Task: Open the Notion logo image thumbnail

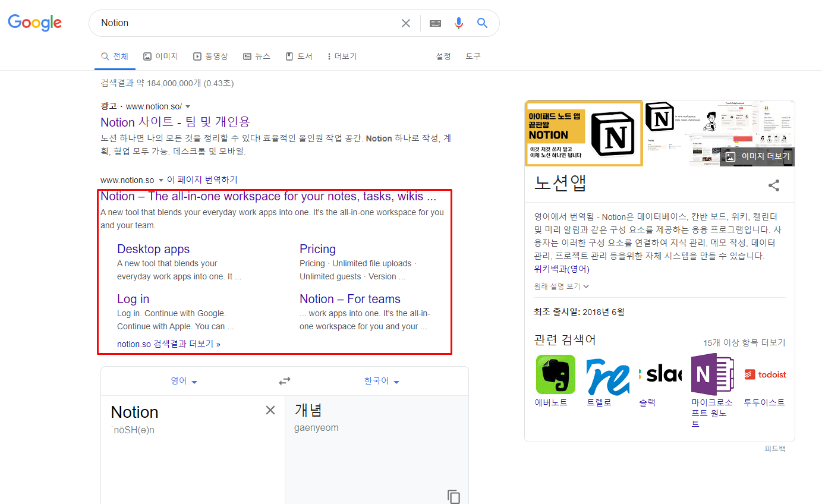Action: [x=660, y=115]
